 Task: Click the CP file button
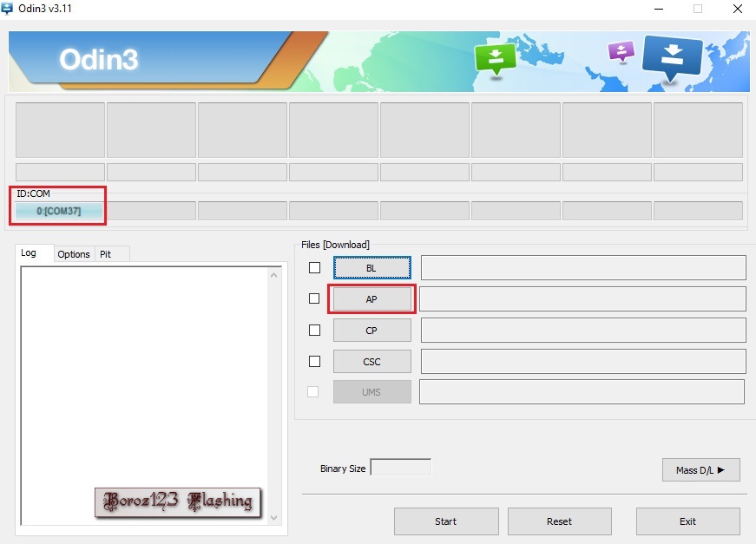point(371,331)
